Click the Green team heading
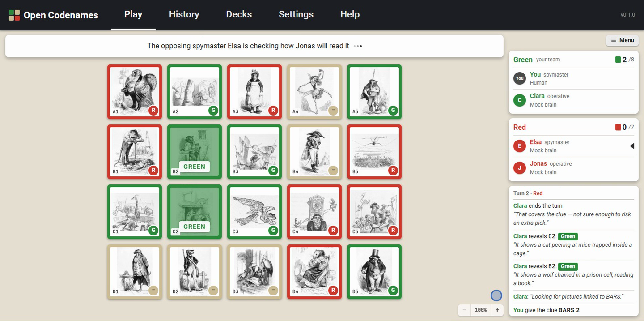644x321 pixels. (x=523, y=60)
